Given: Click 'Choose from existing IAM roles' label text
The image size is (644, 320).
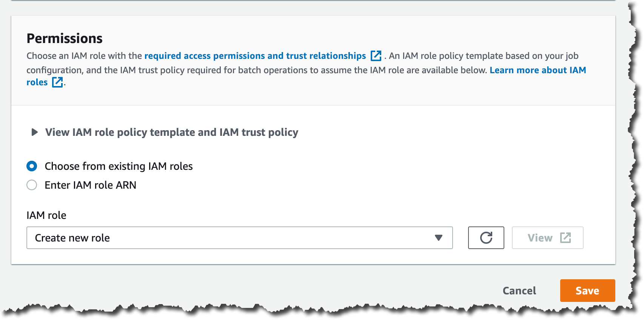Looking at the screenshot, I should [119, 166].
